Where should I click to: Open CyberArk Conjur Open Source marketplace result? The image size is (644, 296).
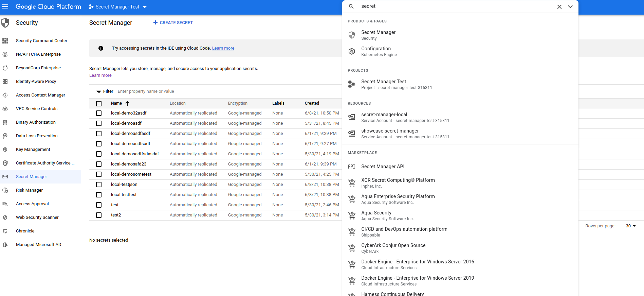[460, 248]
